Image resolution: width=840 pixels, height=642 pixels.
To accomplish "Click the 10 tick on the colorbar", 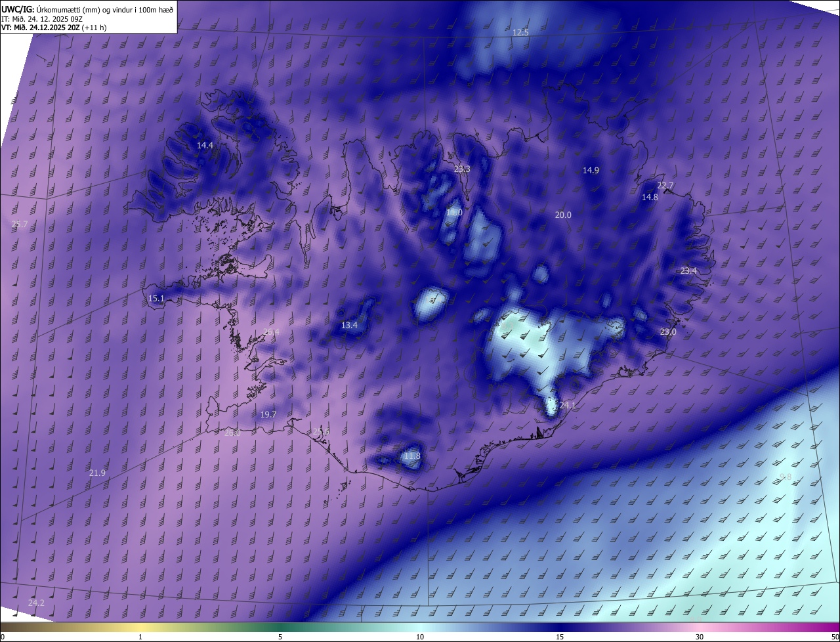I will point(420,637).
